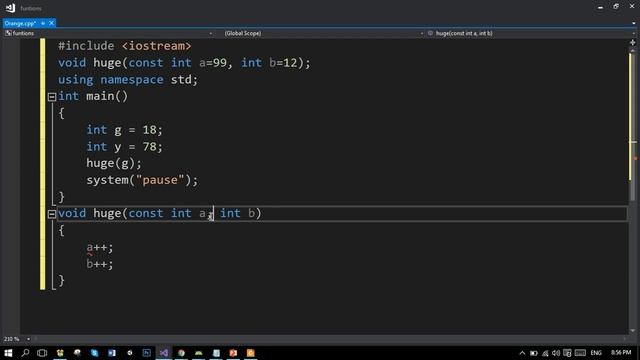This screenshot has height=360, width=640.
Task: Click the int y = 78; line
Action: 124,147
